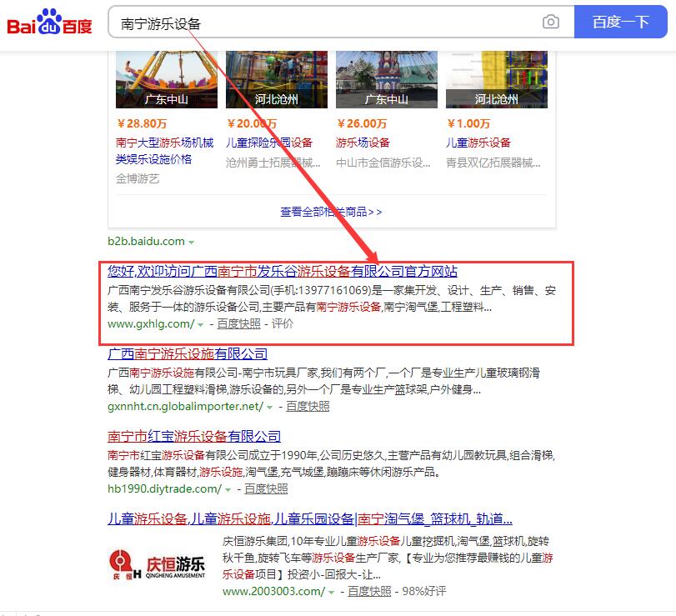676x616 pixels.
Task: Click URL text www.2003003.com/
Action: (x=273, y=591)
